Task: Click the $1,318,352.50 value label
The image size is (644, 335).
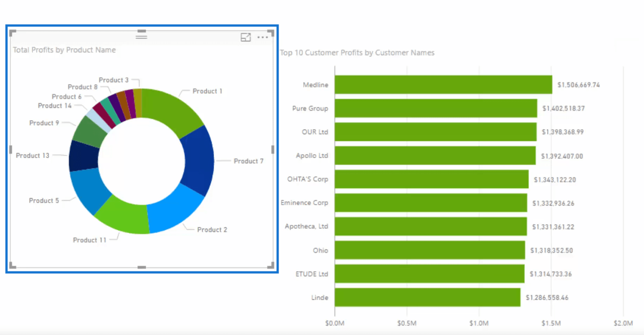Action: tap(551, 251)
